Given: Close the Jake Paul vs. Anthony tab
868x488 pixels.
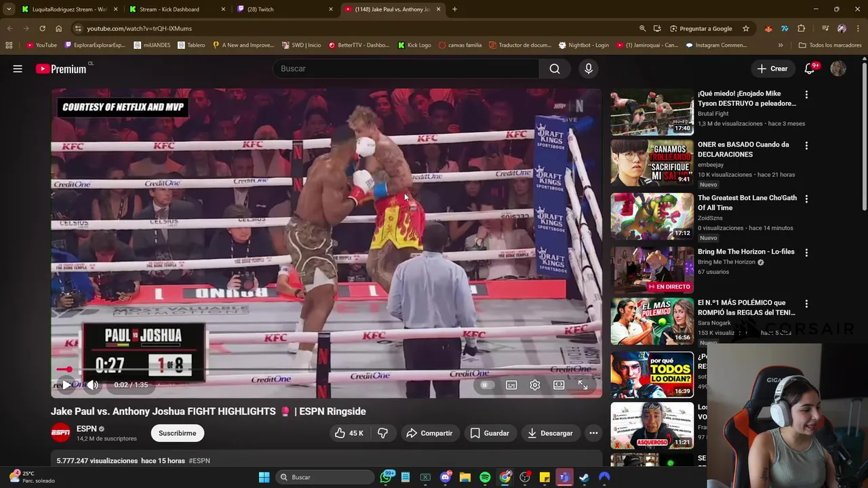Looking at the screenshot, I should click(438, 9).
